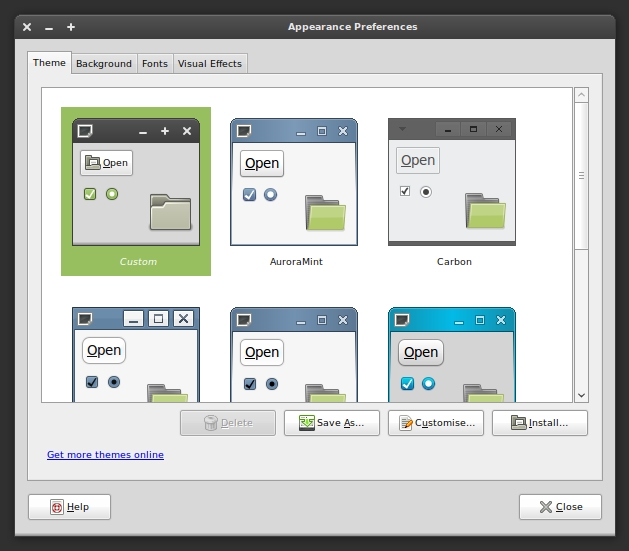The image size is (629, 551).
Task: Switch to the Background tab
Action: tap(104, 63)
